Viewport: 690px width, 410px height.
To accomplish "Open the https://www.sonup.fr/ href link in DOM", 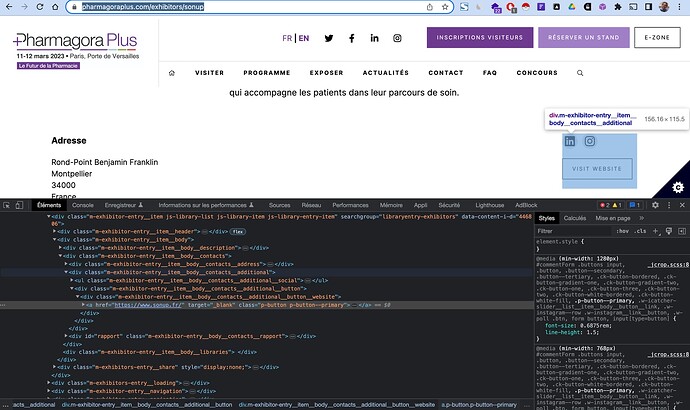I will [x=148, y=305].
